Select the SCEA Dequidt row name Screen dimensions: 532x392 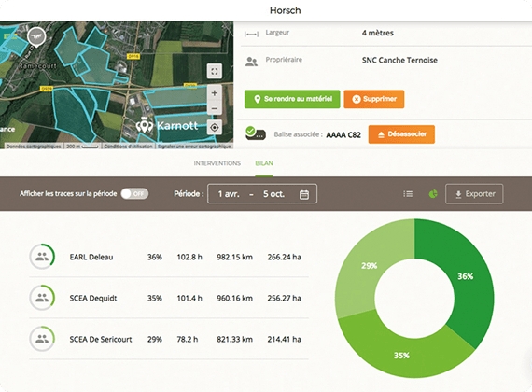pos(93,299)
